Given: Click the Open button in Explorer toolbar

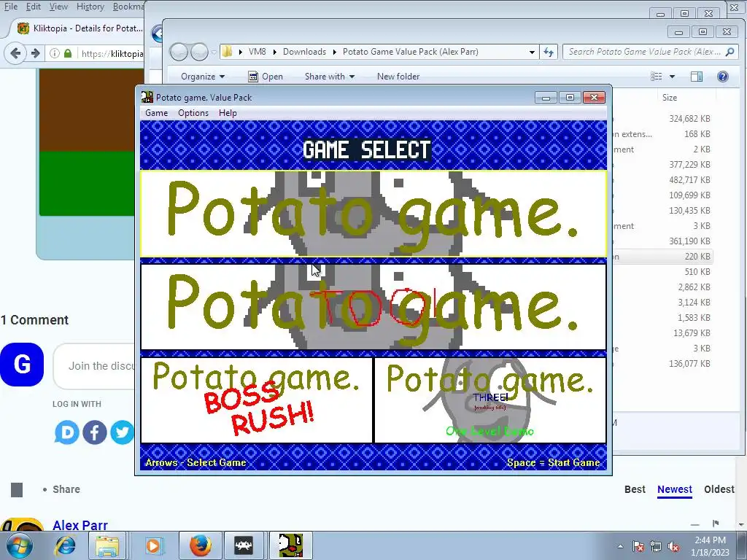Looking at the screenshot, I should point(266,76).
